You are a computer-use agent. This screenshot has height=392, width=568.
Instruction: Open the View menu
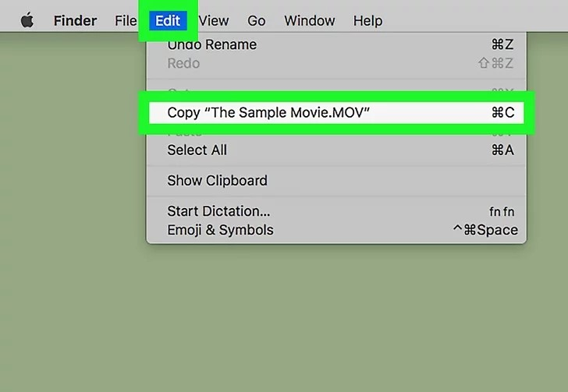(x=214, y=20)
